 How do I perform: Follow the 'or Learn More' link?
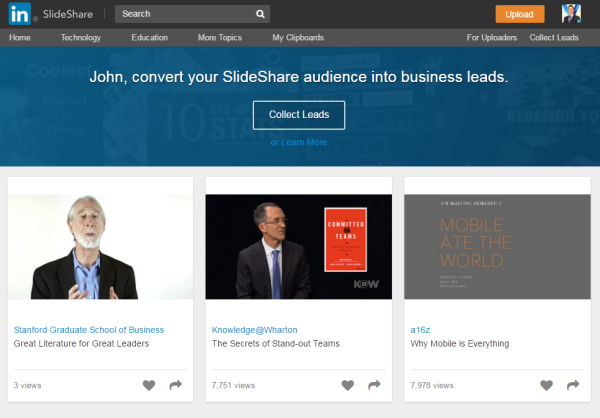(299, 142)
